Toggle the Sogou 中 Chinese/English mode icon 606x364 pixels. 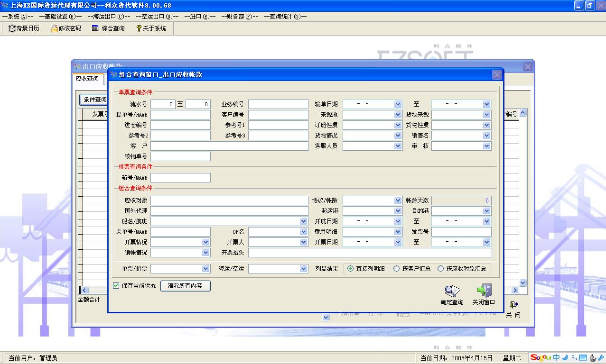[556, 357]
